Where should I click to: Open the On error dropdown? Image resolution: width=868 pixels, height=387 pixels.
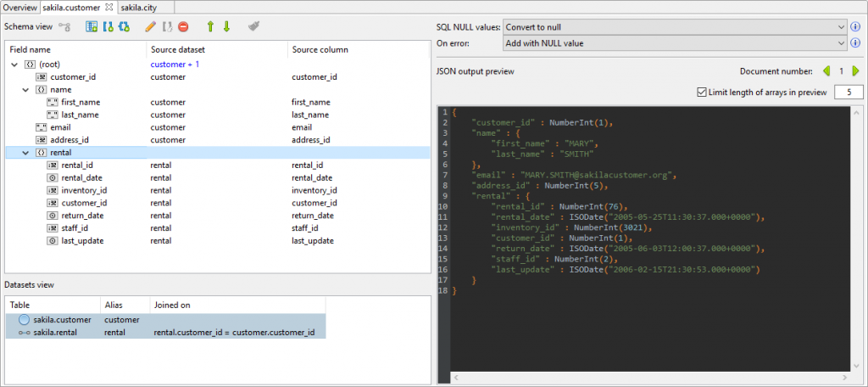(674, 42)
